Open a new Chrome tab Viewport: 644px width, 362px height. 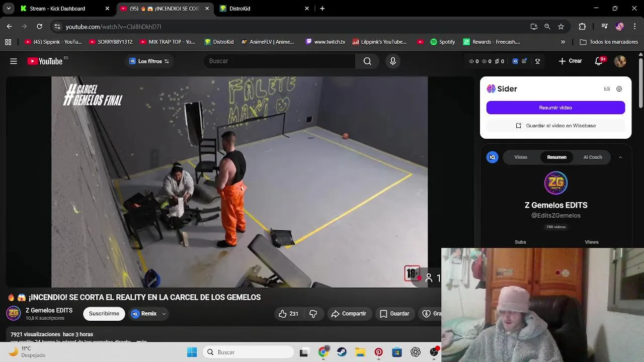322,9
